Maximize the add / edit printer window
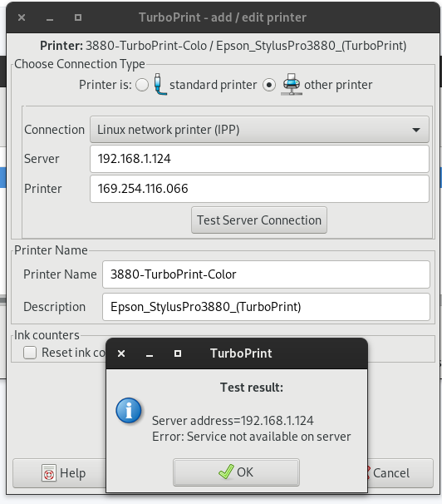Screen dimensions: 442x504 tap(77, 17)
